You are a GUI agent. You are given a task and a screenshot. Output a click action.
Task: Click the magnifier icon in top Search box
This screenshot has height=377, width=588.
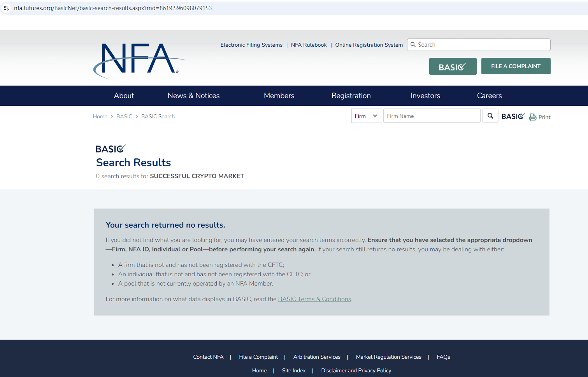413,45
